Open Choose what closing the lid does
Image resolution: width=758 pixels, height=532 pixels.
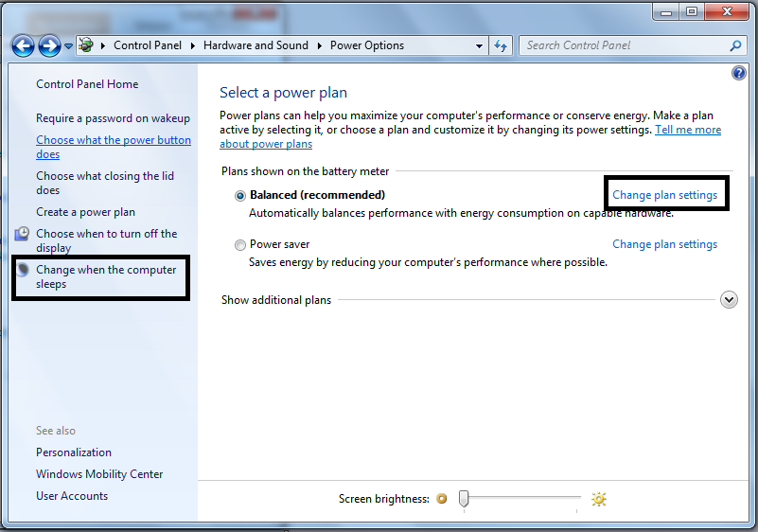tap(105, 183)
